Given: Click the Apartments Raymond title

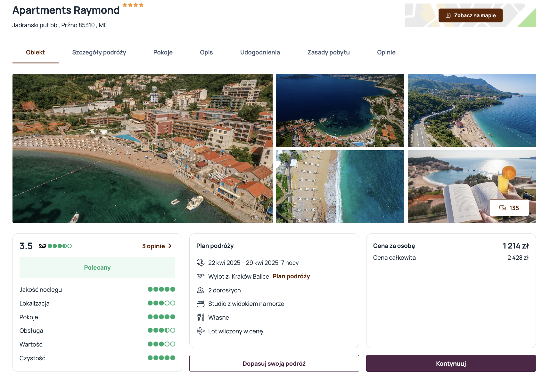Looking at the screenshot, I should tap(66, 10).
